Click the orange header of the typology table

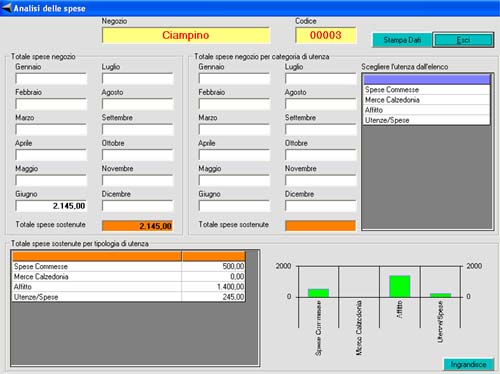(129, 256)
